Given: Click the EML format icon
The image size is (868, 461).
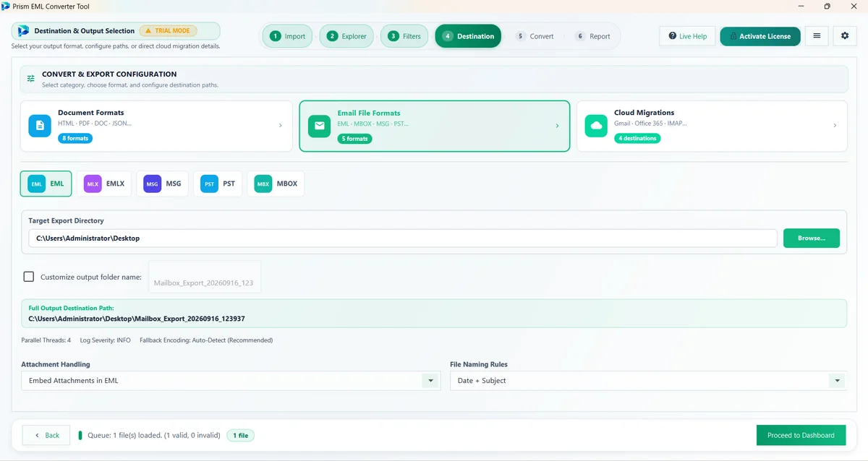Looking at the screenshot, I should [36, 184].
